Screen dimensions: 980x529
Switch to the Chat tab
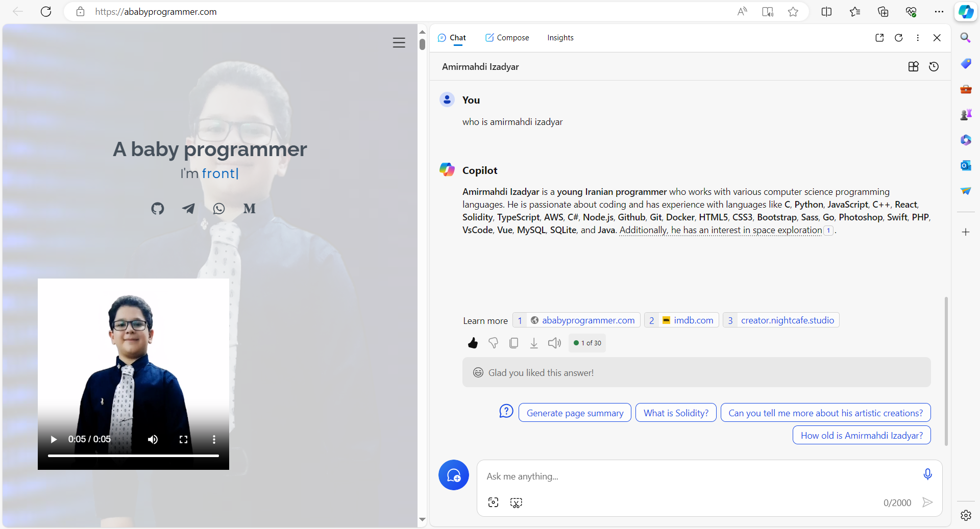[x=452, y=38]
